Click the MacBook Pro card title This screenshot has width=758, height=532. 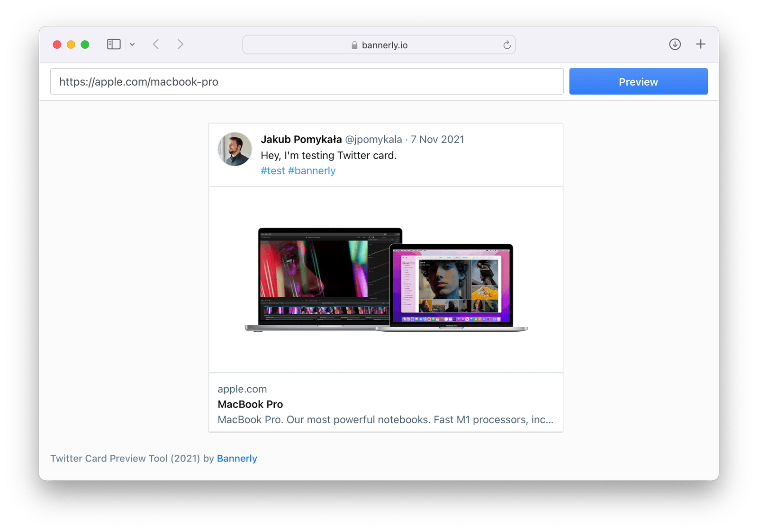click(x=250, y=404)
